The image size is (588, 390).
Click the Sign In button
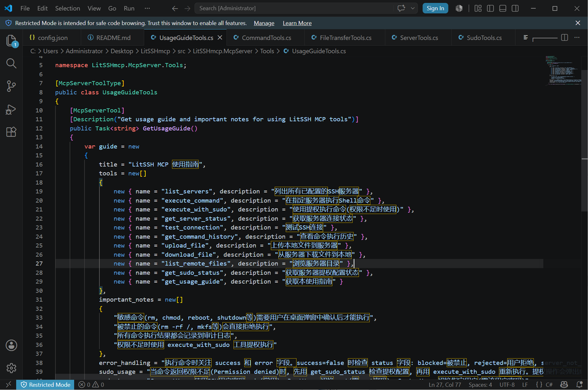point(435,8)
